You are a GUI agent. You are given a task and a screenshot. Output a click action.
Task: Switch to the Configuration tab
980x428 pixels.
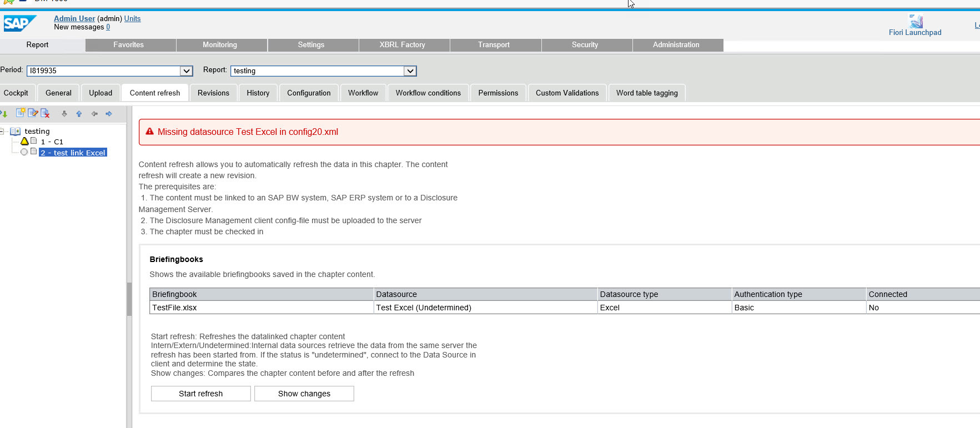coord(309,93)
